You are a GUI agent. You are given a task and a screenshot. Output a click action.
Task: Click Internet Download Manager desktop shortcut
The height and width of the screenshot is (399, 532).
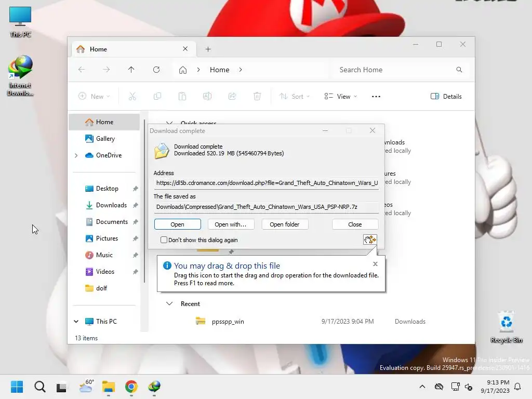coord(20,76)
